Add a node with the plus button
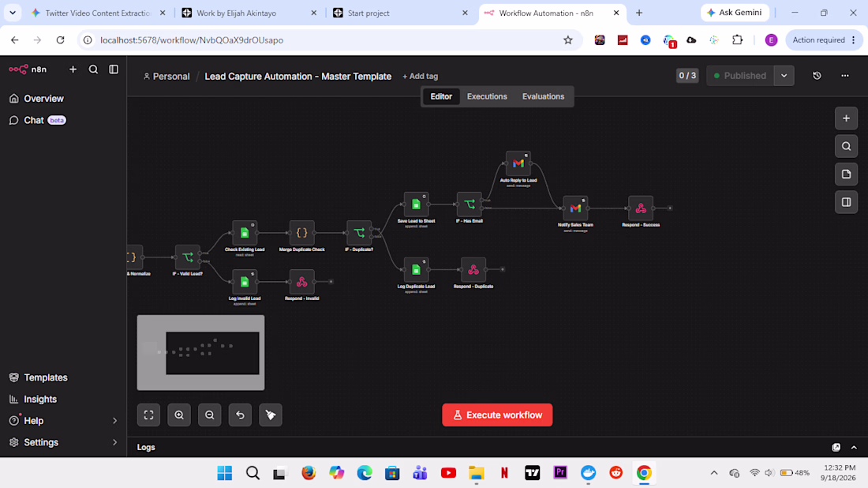Screen dimensions: 868x488 click(x=846, y=118)
